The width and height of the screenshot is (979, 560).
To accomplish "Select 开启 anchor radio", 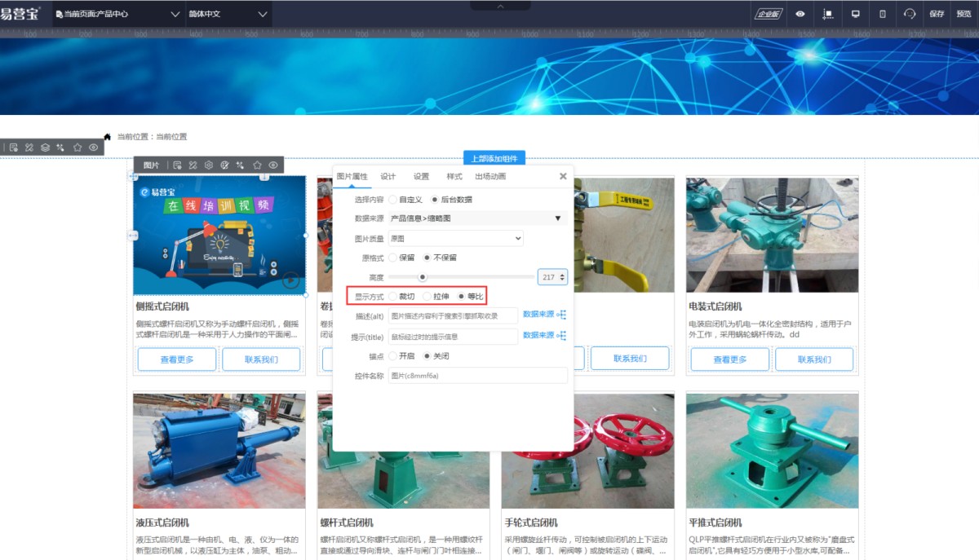I will click(x=393, y=356).
